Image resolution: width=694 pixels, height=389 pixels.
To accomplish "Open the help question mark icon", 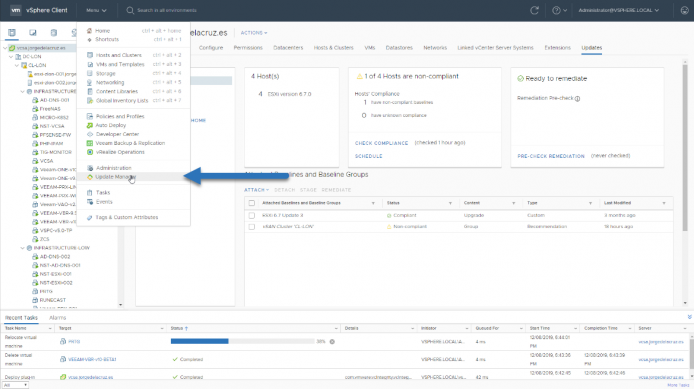I will 556,10.
